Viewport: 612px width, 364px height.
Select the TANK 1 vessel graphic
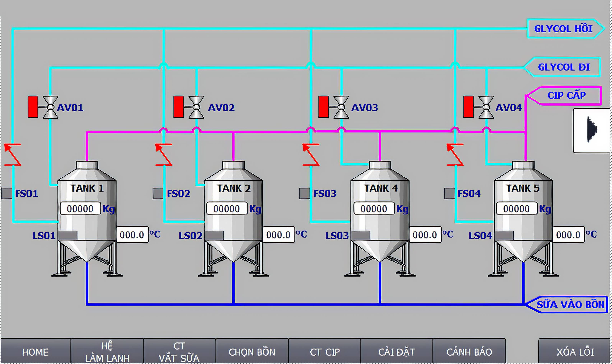pyautogui.click(x=87, y=219)
